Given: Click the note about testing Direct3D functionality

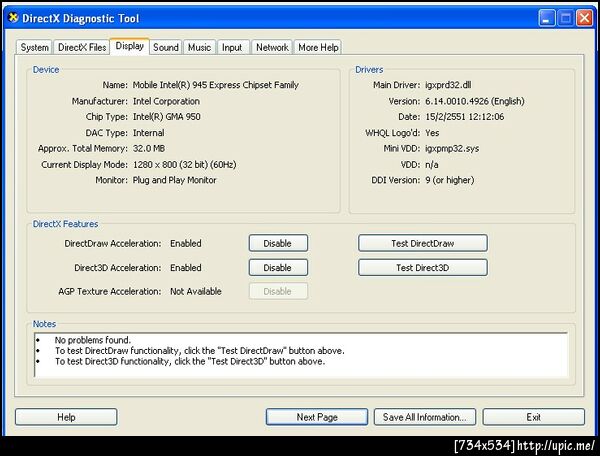Looking at the screenshot, I should (190, 361).
